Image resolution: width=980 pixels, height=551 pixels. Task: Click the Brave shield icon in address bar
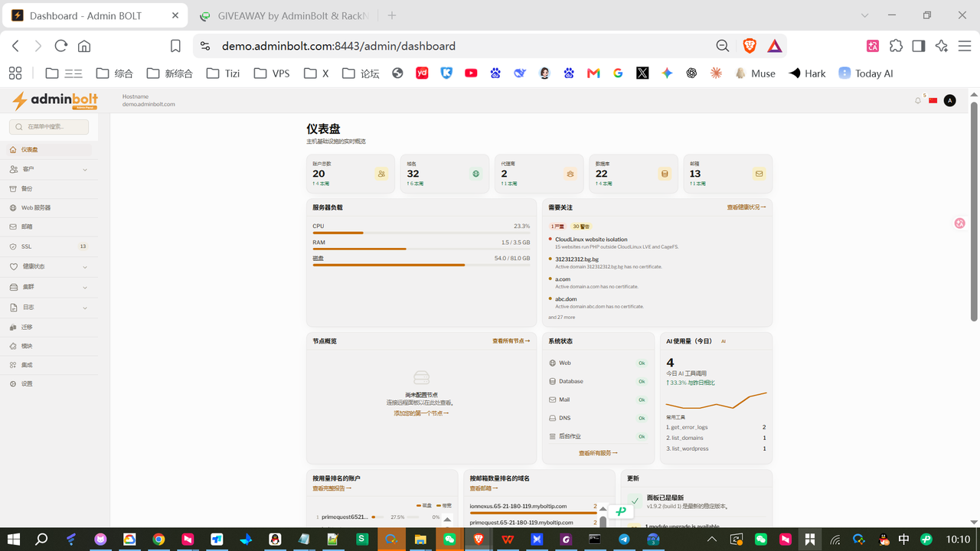750,46
